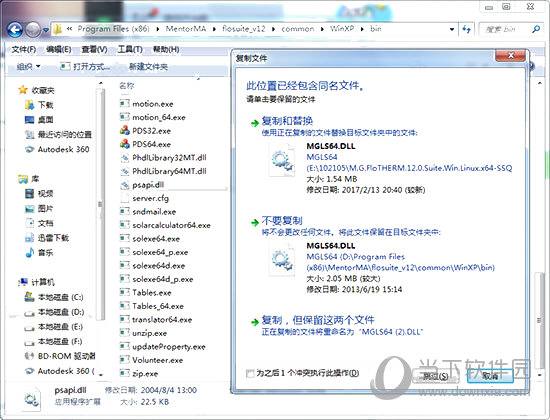550x420 pixels.
Task: Select Volunteer.exe file
Action: coord(152,360)
